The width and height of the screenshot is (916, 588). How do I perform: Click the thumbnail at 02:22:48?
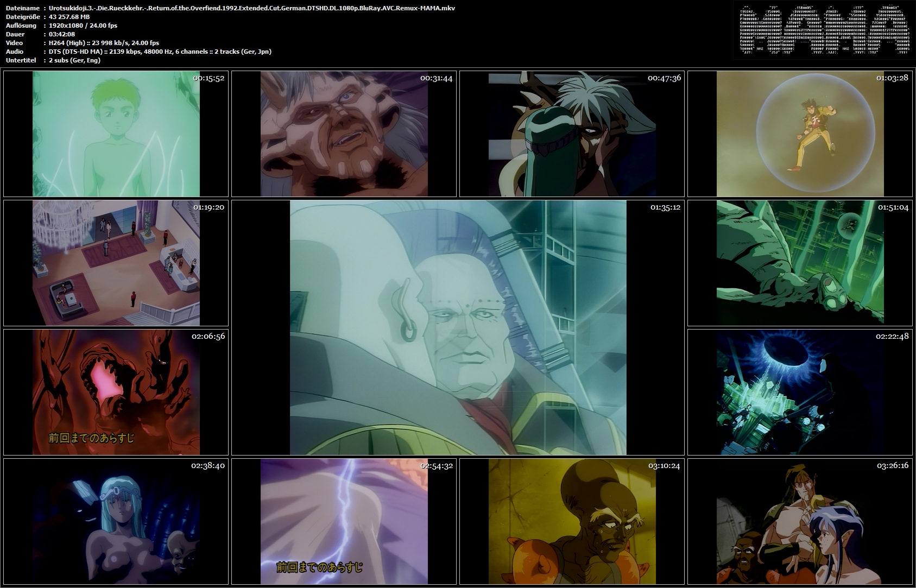point(800,392)
